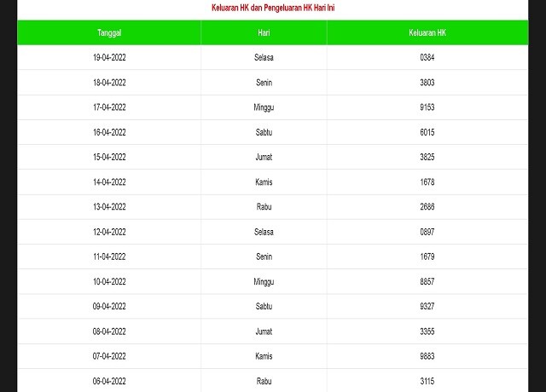This screenshot has width=546, height=392.
Task: Click the Minggu cell for 17-04-2022
Action: tap(264, 107)
